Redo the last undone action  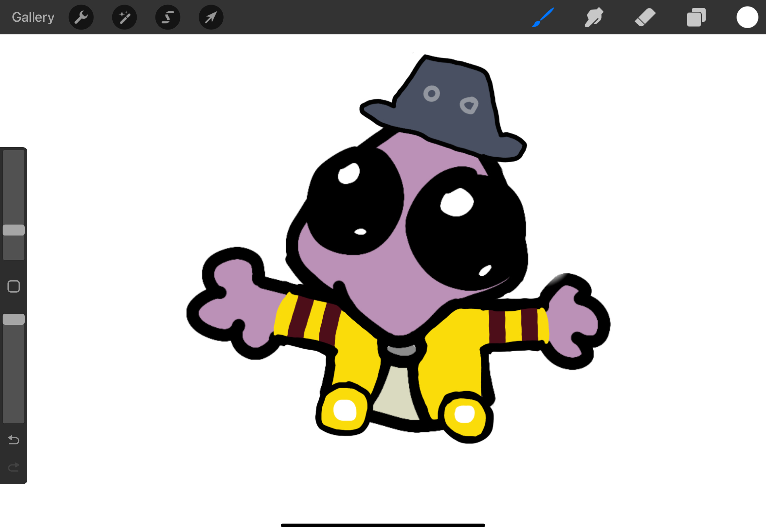coord(14,467)
